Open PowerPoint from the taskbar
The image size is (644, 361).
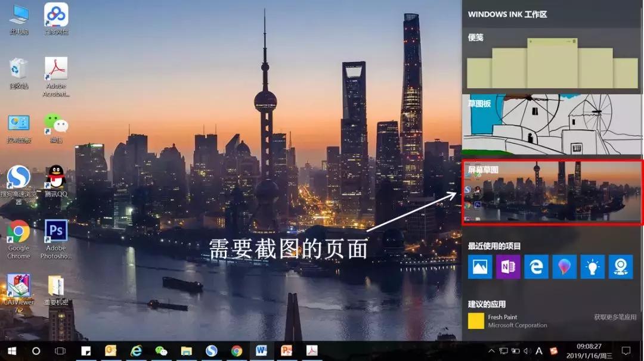(x=286, y=351)
